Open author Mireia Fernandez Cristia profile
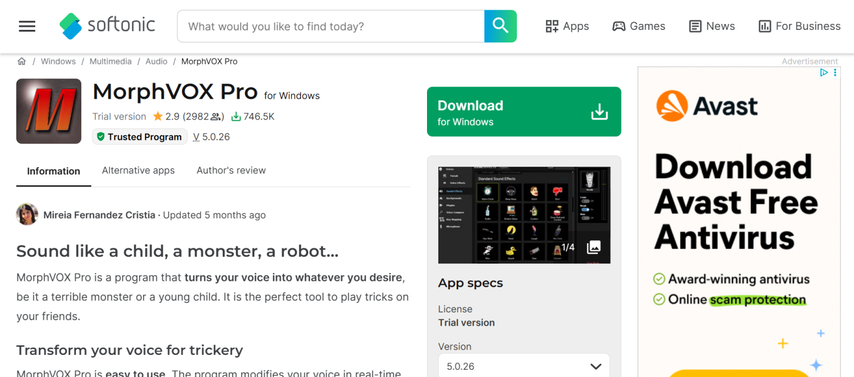Viewport: 854px width, 377px height. (x=99, y=215)
